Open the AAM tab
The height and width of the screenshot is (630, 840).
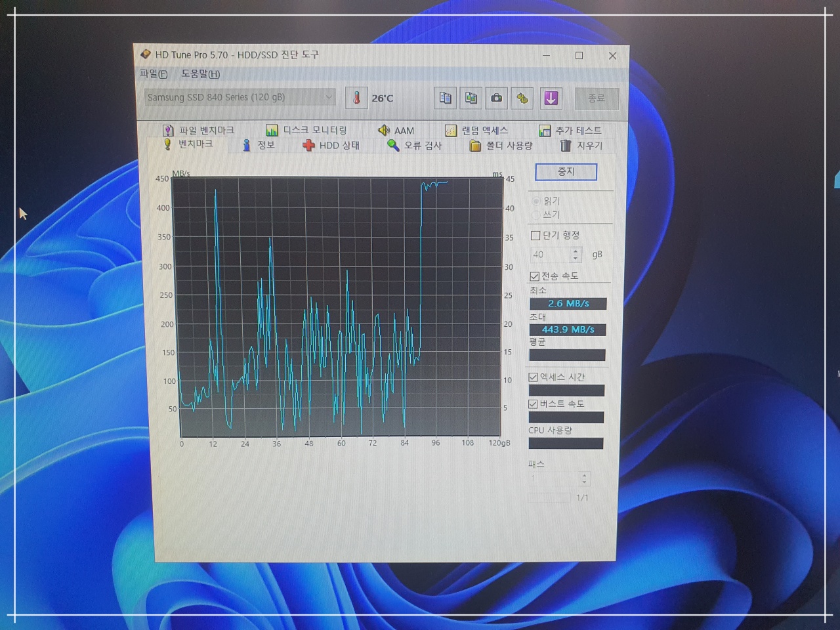[x=396, y=130]
